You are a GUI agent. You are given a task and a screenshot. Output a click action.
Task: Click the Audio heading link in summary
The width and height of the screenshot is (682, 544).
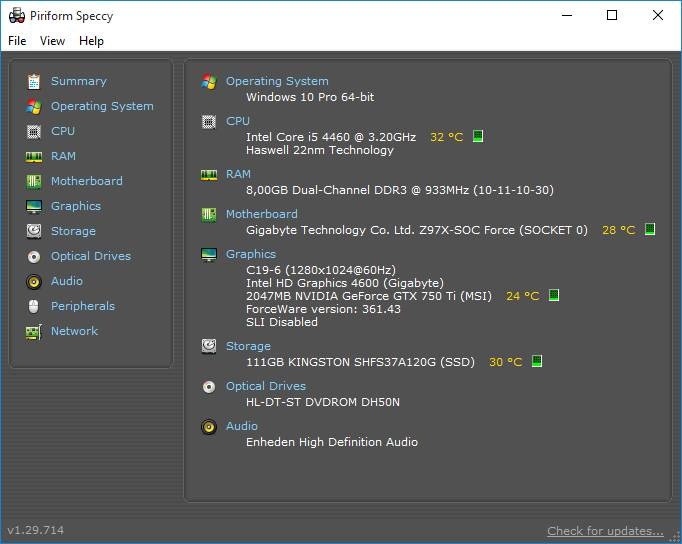pos(241,427)
